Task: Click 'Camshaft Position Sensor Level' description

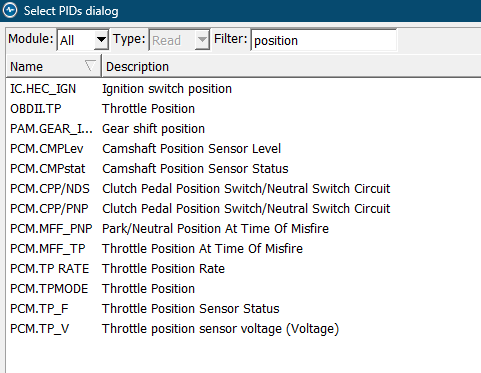Action: pos(192,149)
